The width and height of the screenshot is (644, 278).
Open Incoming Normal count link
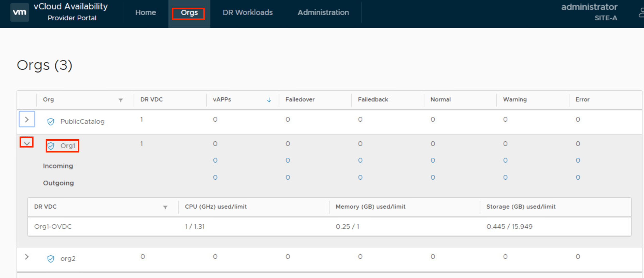click(433, 160)
